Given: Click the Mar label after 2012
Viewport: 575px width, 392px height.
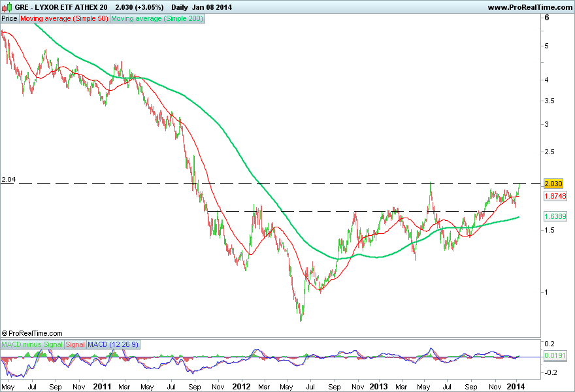Looking at the screenshot, I should (x=264, y=387).
